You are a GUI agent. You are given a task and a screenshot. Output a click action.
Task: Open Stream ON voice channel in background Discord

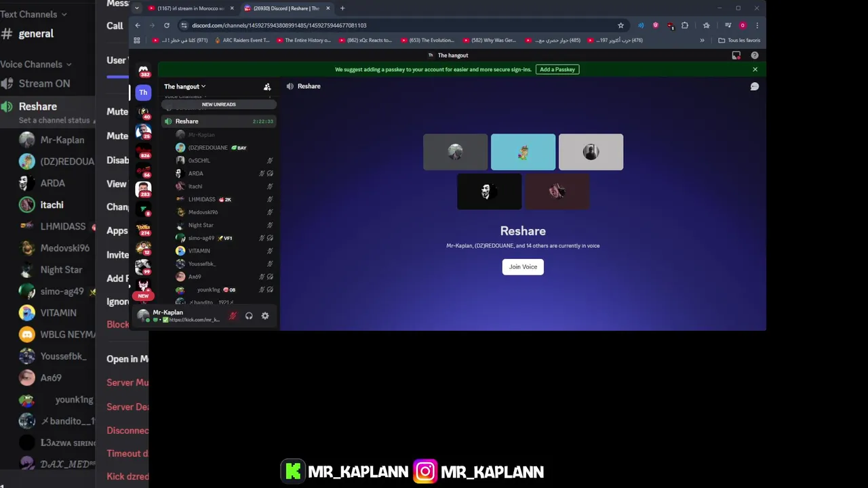(35, 84)
